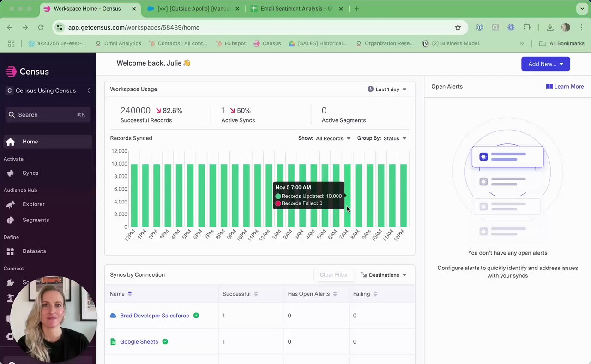Open the browser Extensions puzzle icon
This screenshot has height=364, width=591.
click(527, 27)
